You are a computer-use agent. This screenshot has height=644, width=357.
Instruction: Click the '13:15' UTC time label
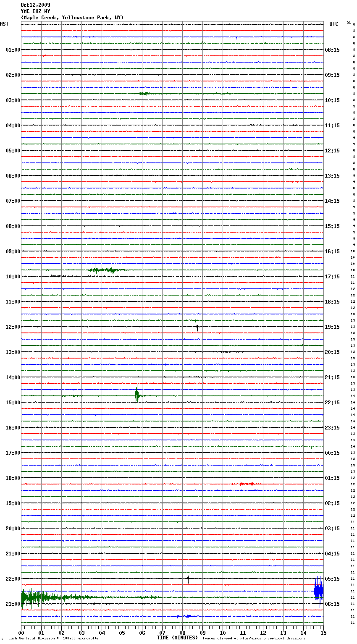(332, 176)
